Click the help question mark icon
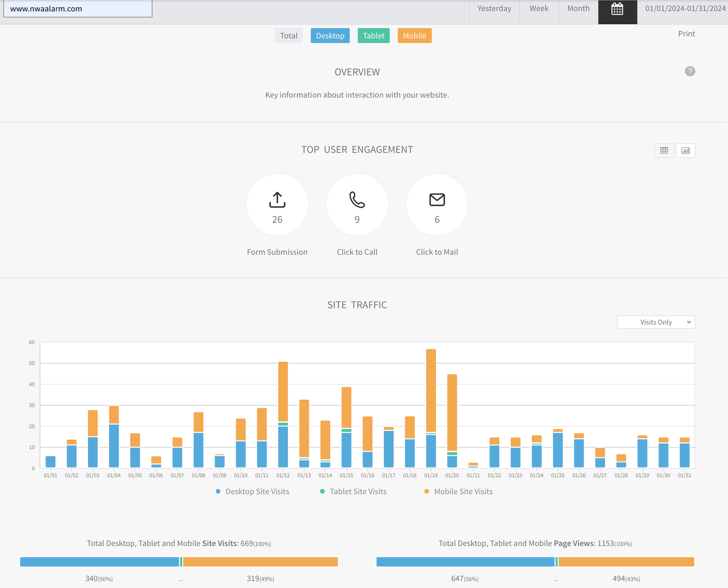This screenshot has width=728, height=588. pyautogui.click(x=690, y=71)
